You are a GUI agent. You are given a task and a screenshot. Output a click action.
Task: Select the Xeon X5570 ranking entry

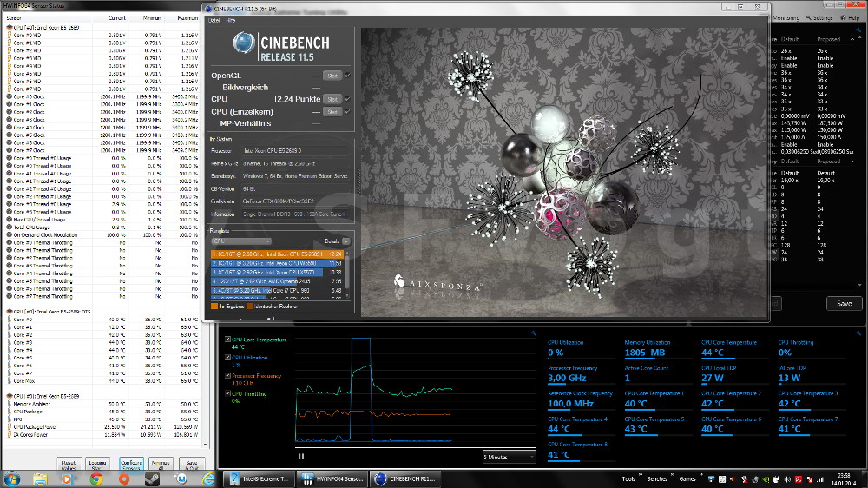(x=278, y=273)
